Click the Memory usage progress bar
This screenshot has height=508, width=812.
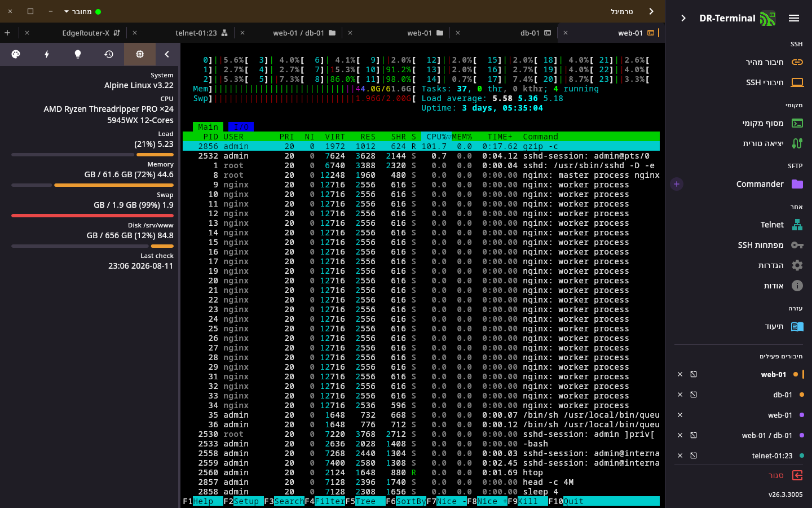coord(92,185)
